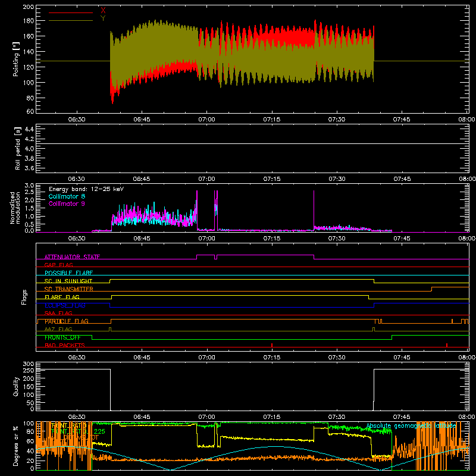Click the SC_IN_SUNLIGHT flag label

[x=68, y=281]
